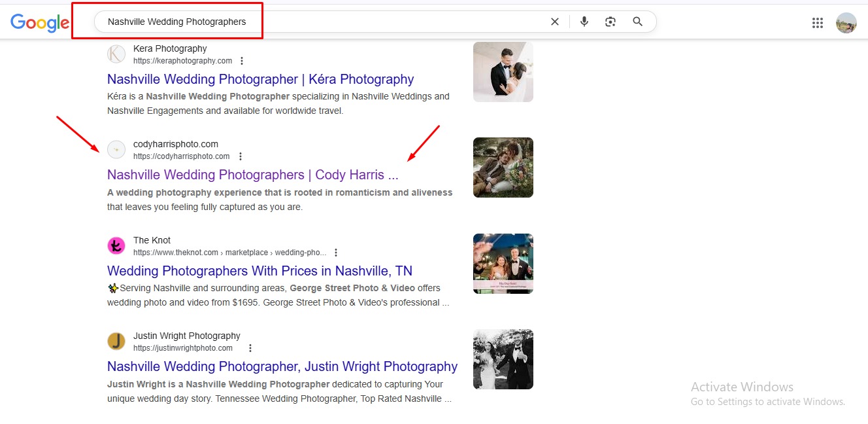Open Google Lens image search

click(610, 22)
